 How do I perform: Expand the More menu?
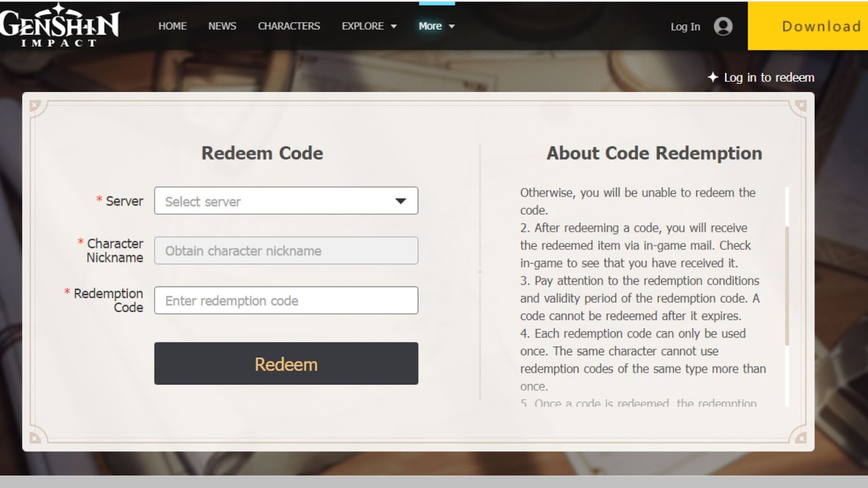point(437,26)
